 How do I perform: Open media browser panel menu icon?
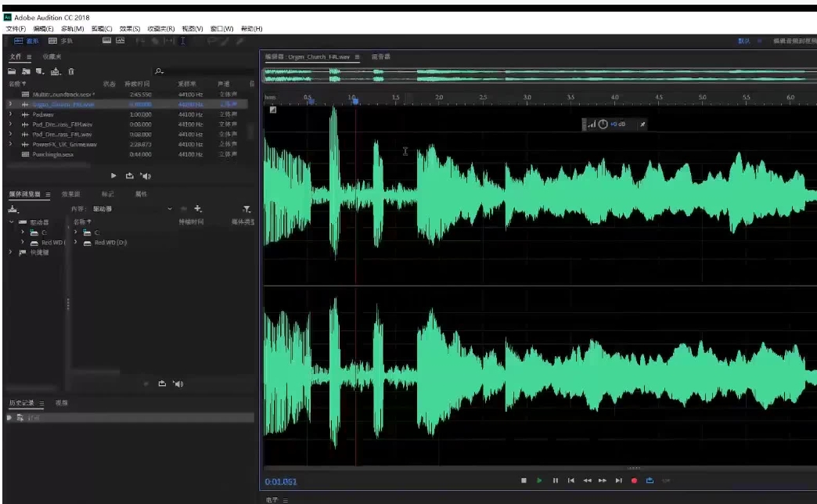click(48, 194)
